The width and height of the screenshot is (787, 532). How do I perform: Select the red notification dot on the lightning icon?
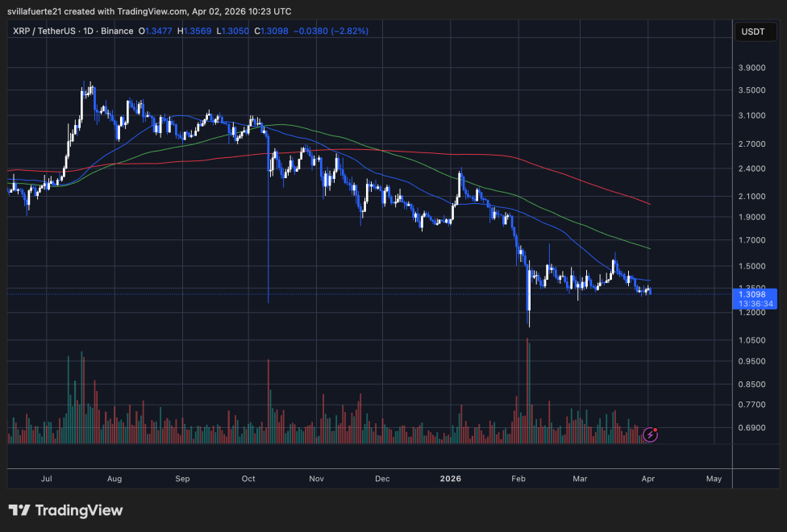click(657, 428)
